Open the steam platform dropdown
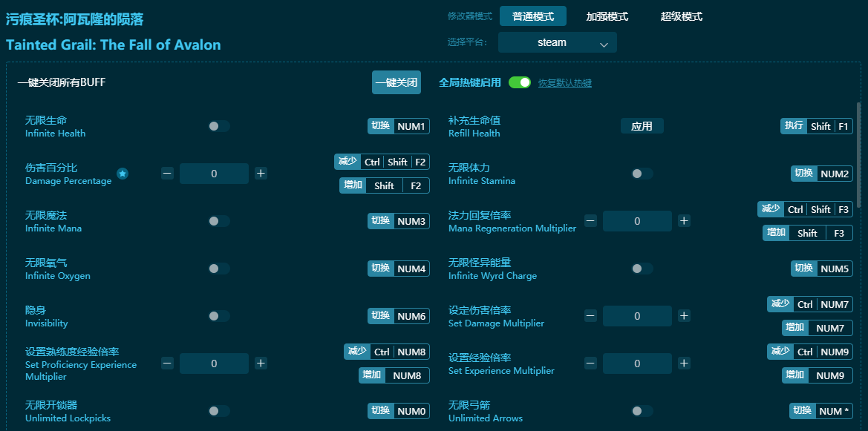 [557, 43]
